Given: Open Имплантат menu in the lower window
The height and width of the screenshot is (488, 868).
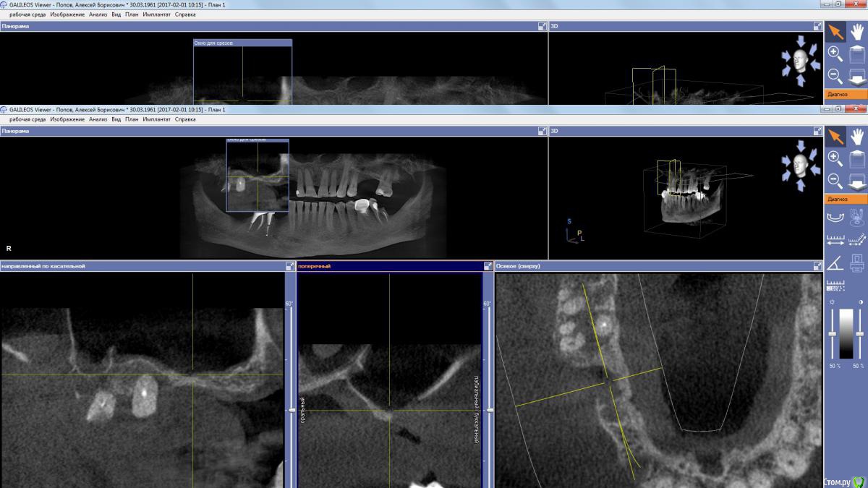Looking at the screenshot, I should coord(157,119).
